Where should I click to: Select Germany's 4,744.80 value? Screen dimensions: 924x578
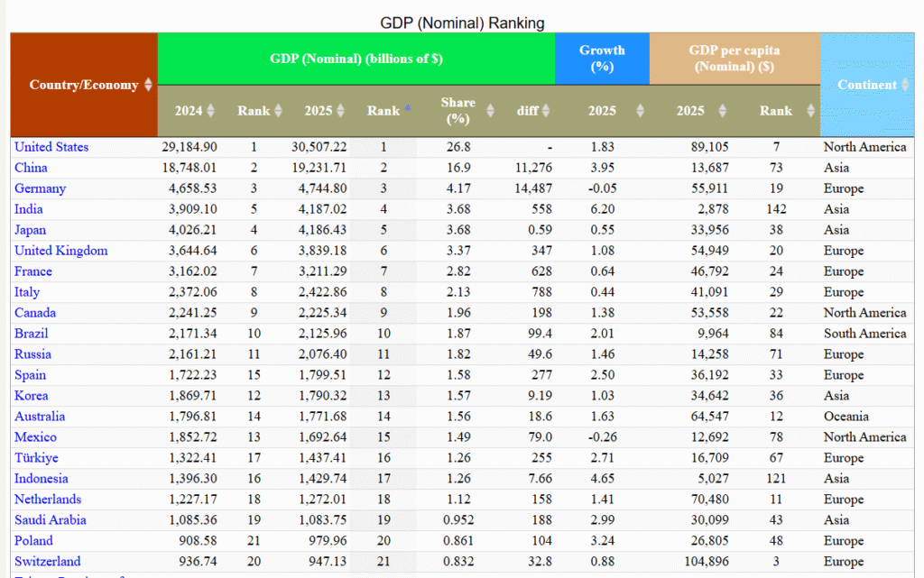pyautogui.click(x=322, y=188)
